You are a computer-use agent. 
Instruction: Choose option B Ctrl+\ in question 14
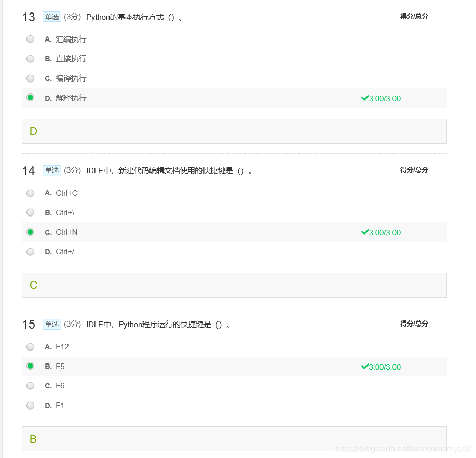(x=30, y=212)
